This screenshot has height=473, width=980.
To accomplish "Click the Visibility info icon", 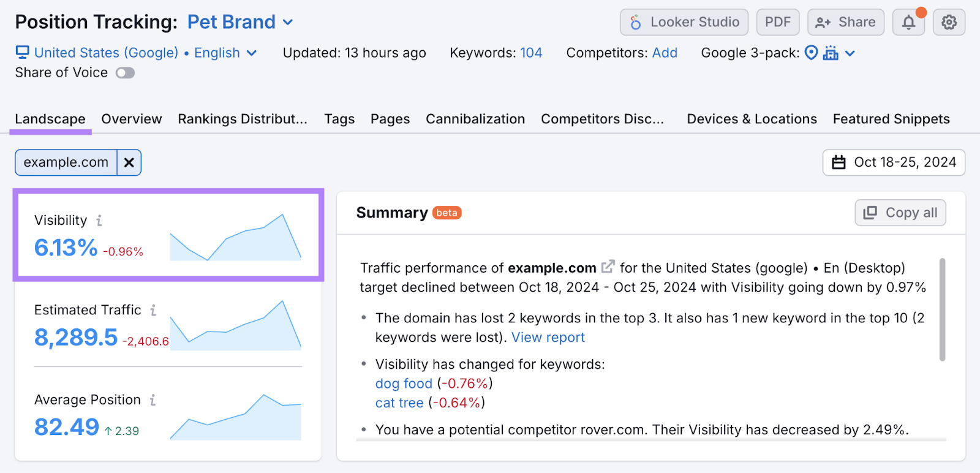I will (100, 219).
